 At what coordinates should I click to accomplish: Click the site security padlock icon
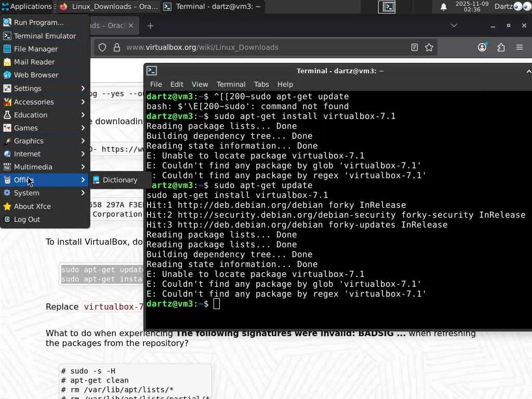pos(117,47)
